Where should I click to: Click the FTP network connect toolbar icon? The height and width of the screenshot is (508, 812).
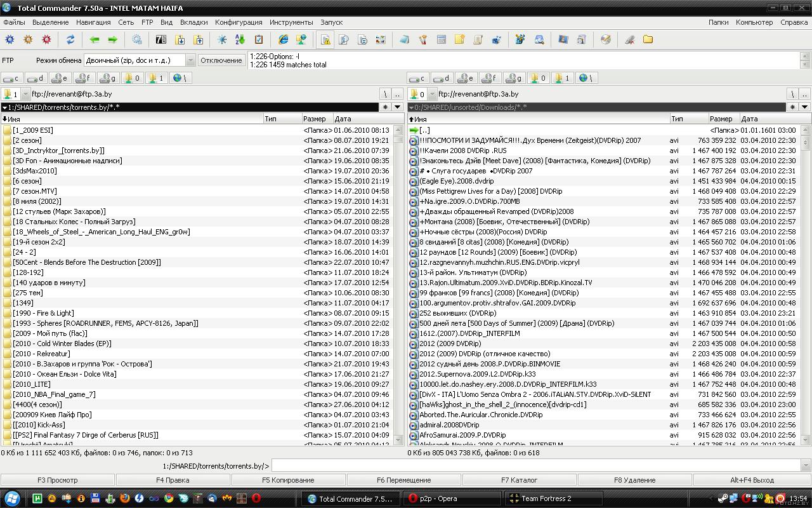(301, 39)
